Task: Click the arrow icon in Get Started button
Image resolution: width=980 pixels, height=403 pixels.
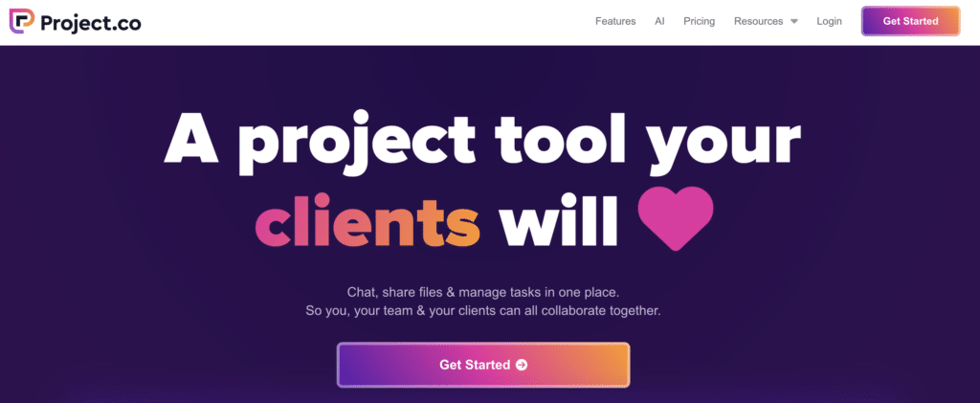Action: point(522,365)
